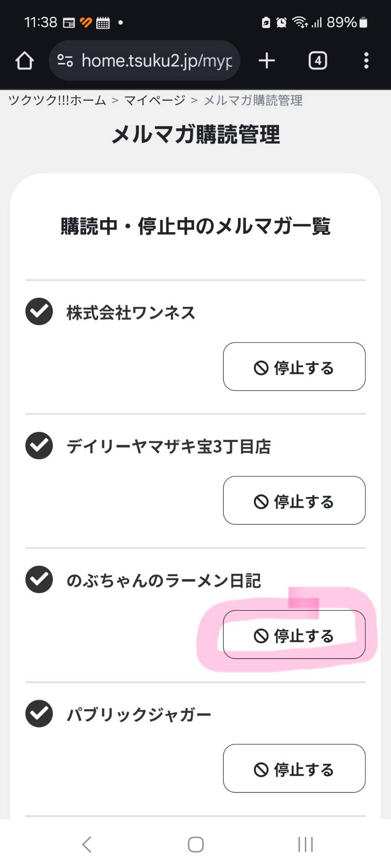
Task: Toggle the 株式会社ワンネス checkmark
Action: click(x=39, y=312)
